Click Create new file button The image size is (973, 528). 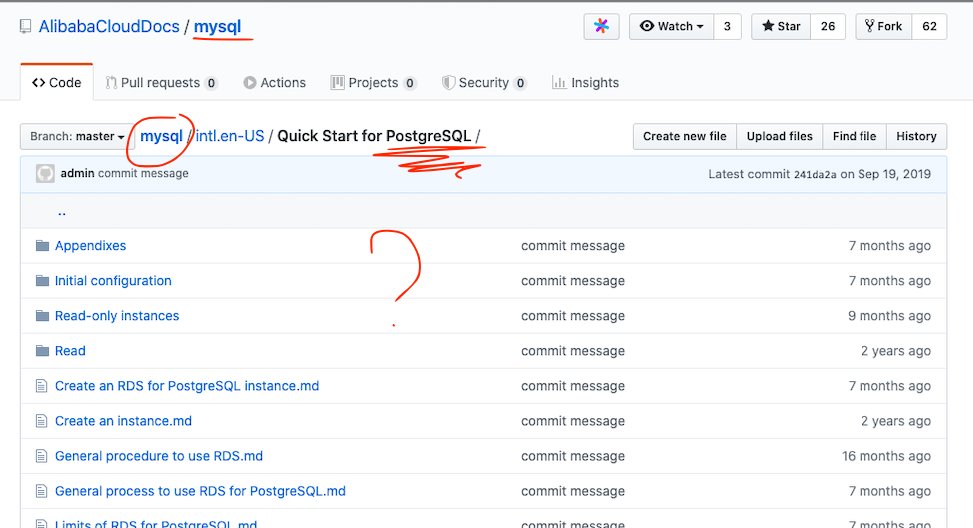tap(684, 136)
